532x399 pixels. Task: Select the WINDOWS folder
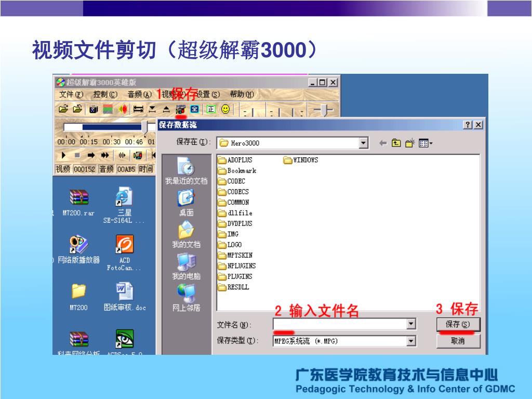click(301, 160)
